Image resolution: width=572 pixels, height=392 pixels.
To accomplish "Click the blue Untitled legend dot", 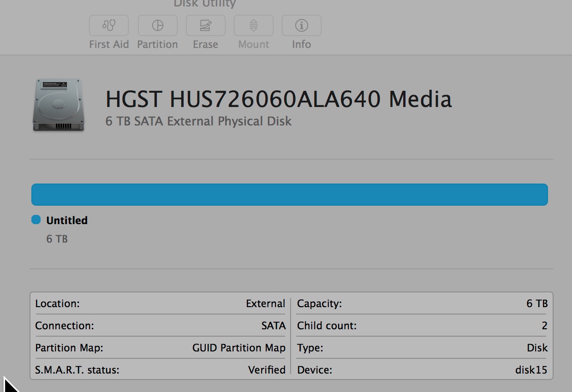I will click(x=36, y=220).
